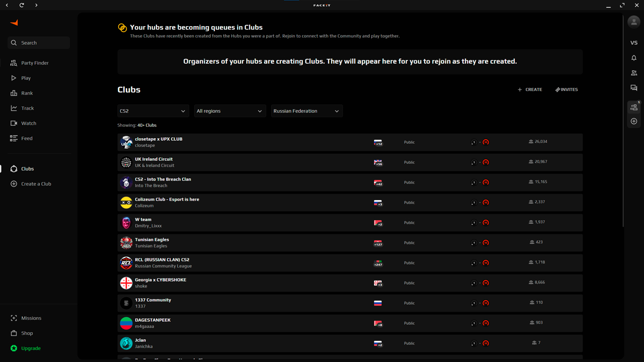Viewport: 644px width, 362px height.
Task: Open the All regions dropdown
Action: [229, 111]
